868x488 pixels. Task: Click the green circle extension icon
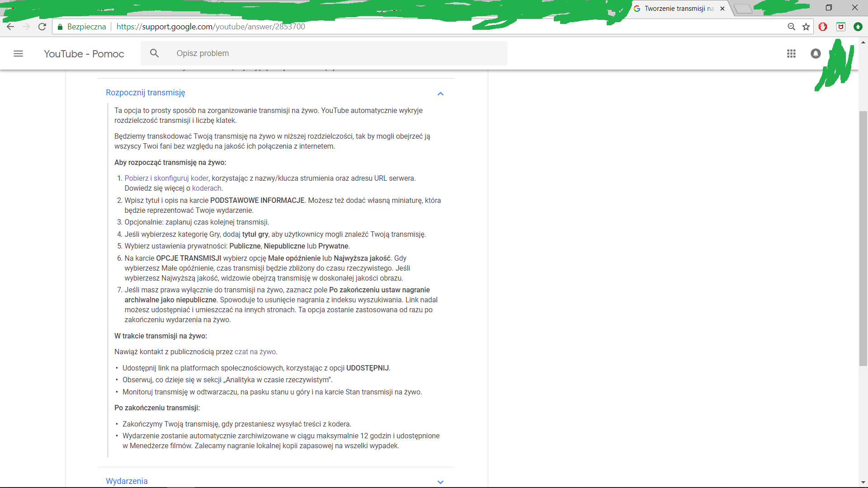point(858,27)
